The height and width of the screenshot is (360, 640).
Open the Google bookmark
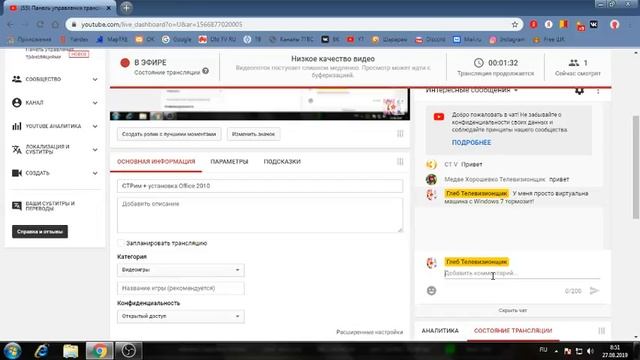177,40
